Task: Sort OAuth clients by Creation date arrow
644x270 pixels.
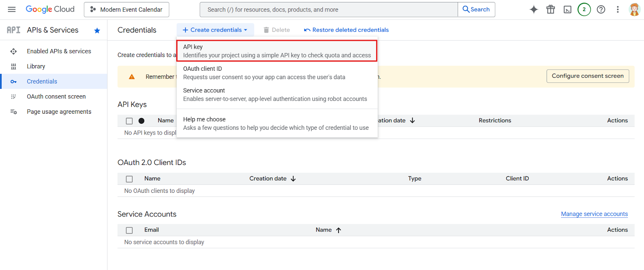Action: coord(293,179)
